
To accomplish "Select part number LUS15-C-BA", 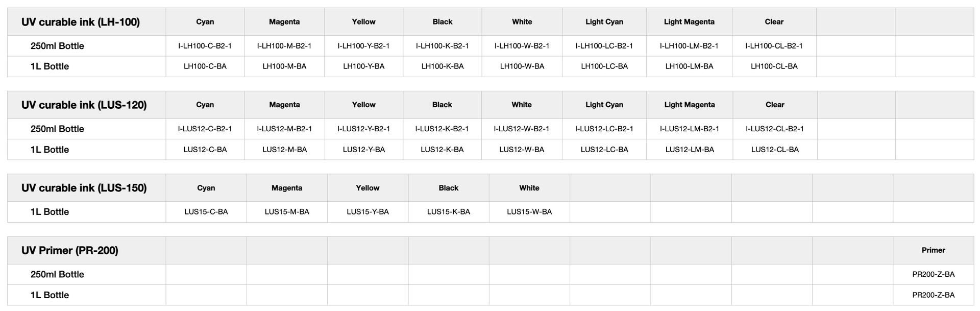I will (x=206, y=212).
